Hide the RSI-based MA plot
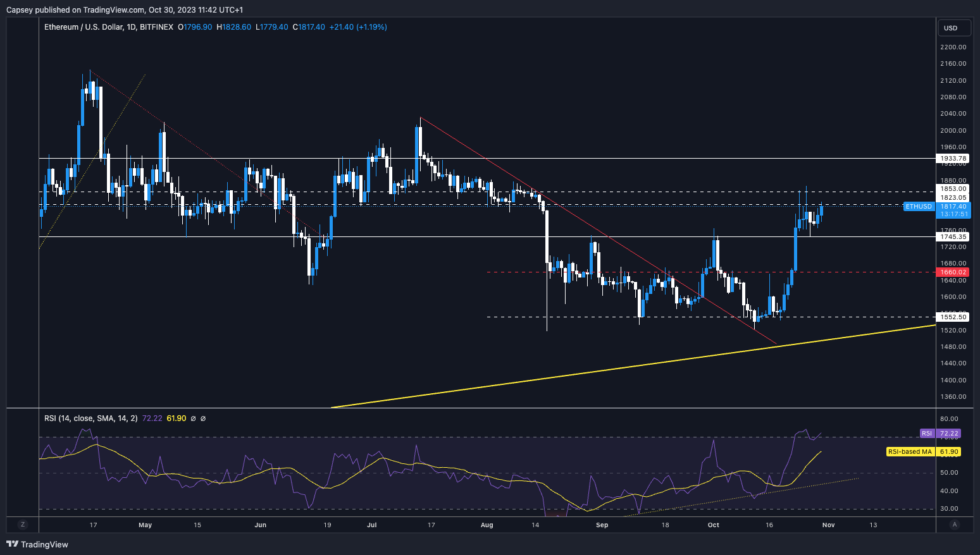The height and width of the screenshot is (555, 980). coord(175,418)
